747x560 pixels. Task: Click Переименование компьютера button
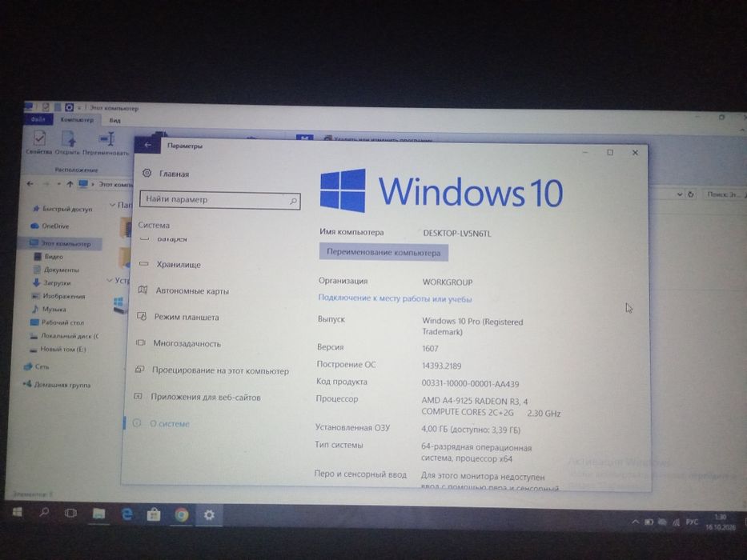point(384,252)
